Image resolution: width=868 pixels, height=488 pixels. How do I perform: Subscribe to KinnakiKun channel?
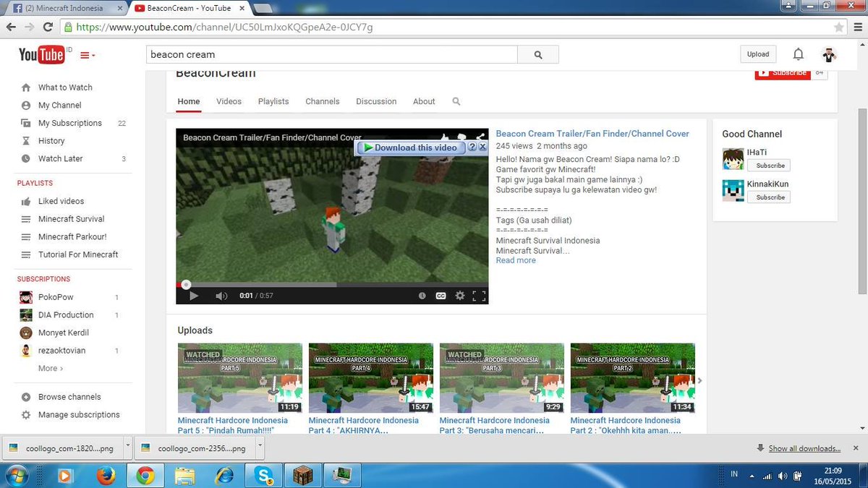click(x=770, y=197)
